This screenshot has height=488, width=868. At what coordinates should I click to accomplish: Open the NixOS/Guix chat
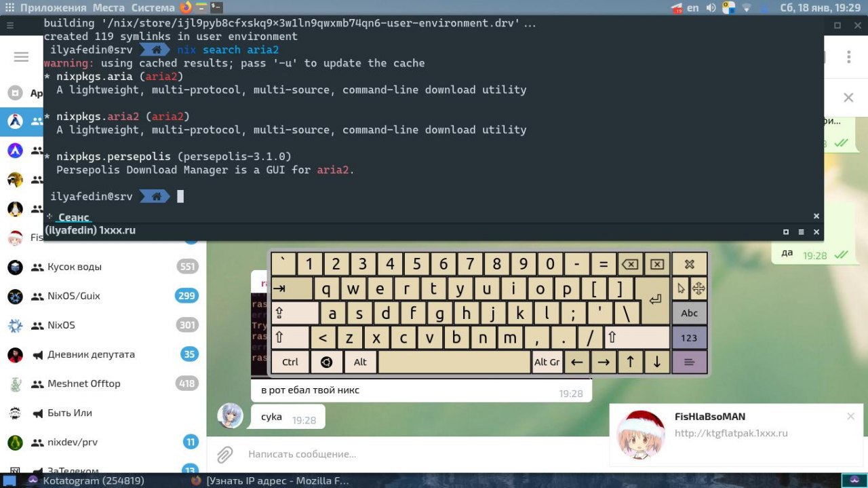(x=103, y=296)
